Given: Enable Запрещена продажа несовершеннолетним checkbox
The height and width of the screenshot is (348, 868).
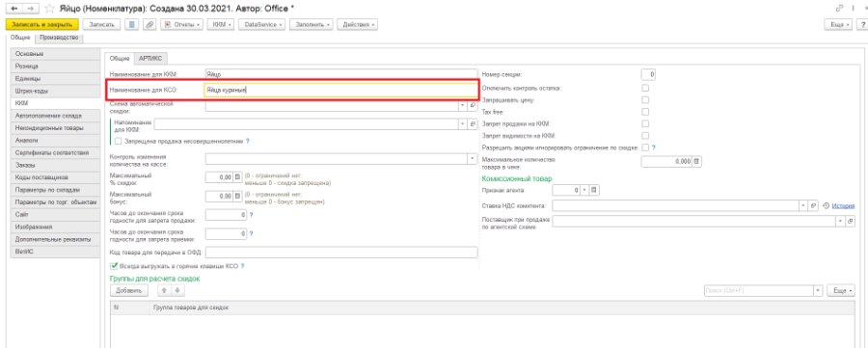Looking at the screenshot, I should [x=118, y=141].
